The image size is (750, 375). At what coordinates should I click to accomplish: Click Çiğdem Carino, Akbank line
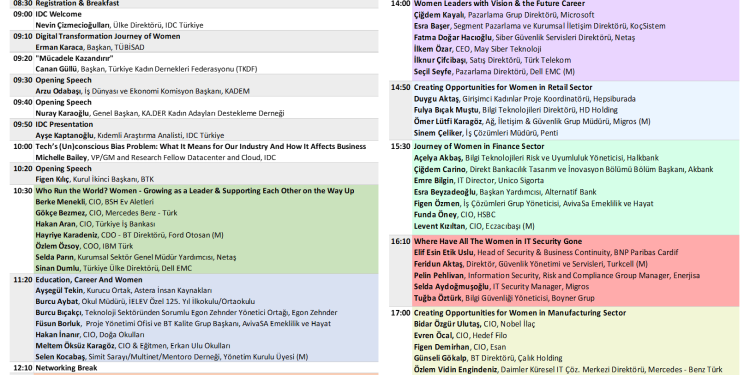coord(563,169)
